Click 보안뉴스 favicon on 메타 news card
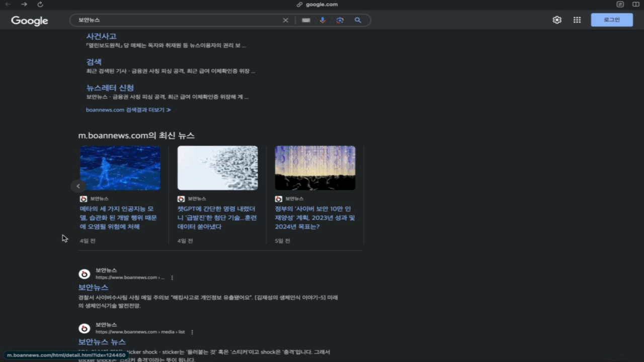This screenshot has width=644, height=362. (84, 199)
